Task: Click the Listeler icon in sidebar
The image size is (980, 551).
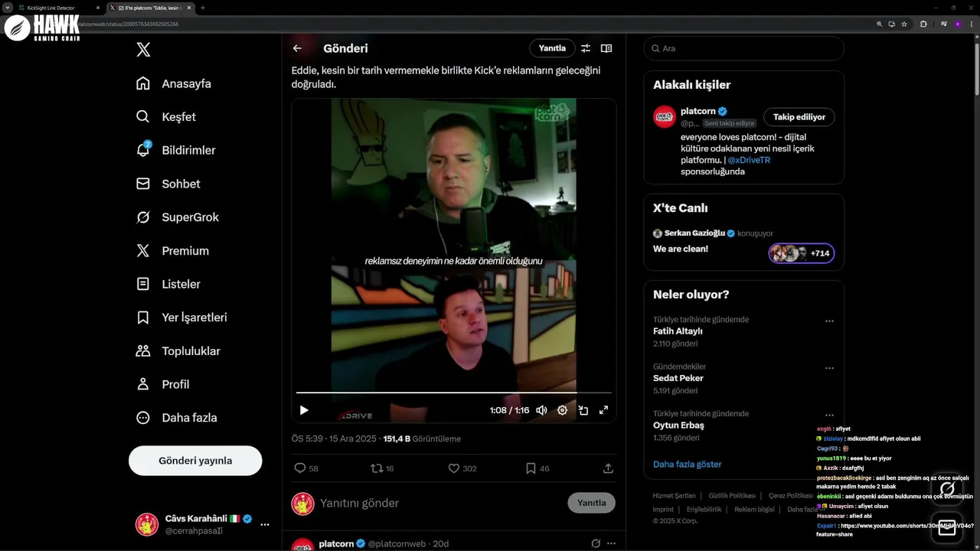Action: pyautogui.click(x=143, y=284)
